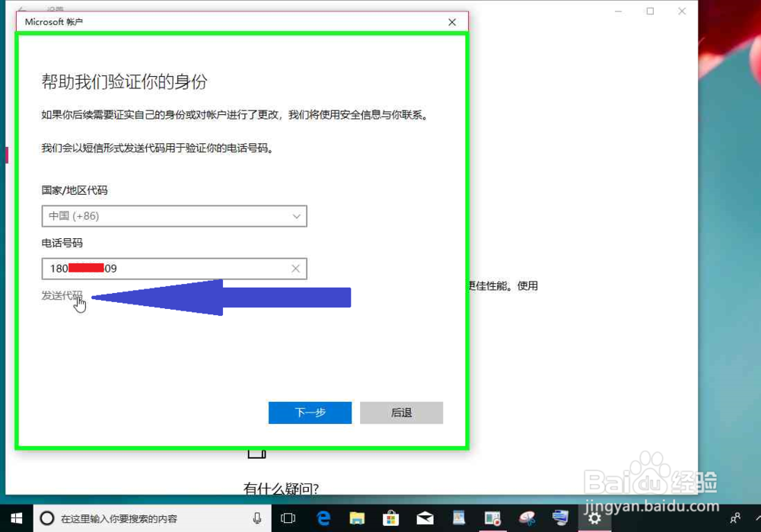This screenshot has width=761, height=532.
Task: Launch Microsoft Edge from the taskbar
Action: coord(323,518)
